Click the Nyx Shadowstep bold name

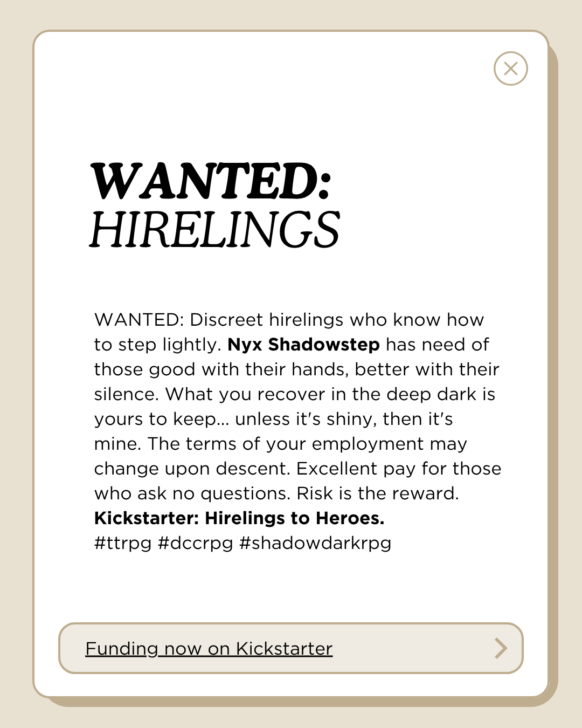[x=303, y=345]
